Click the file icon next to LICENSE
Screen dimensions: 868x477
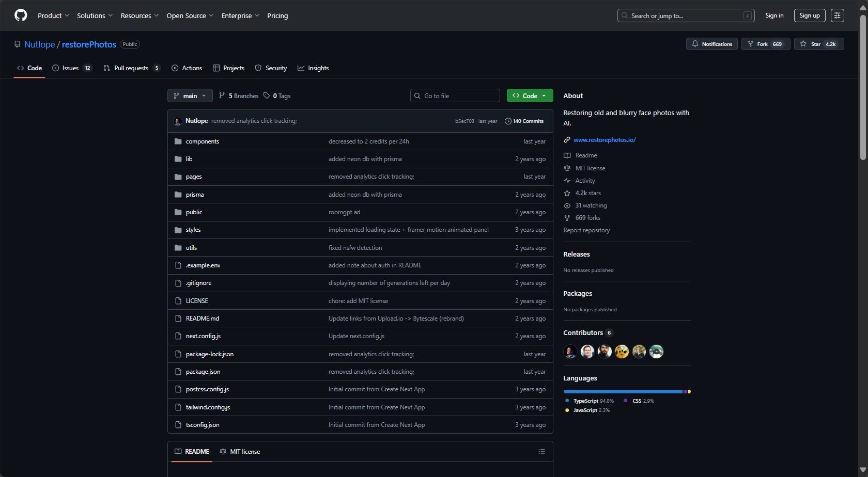click(x=178, y=301)
